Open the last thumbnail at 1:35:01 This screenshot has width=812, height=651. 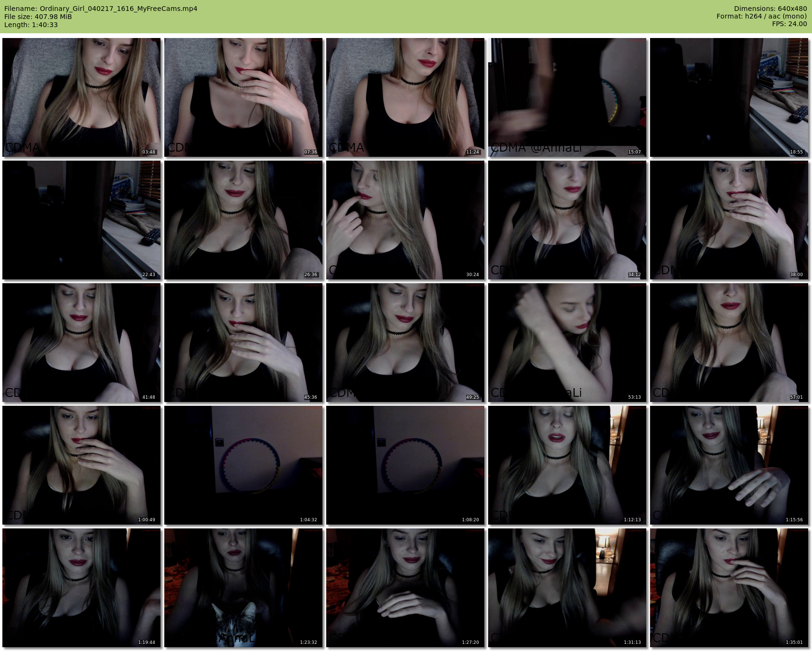coord(729,588)
